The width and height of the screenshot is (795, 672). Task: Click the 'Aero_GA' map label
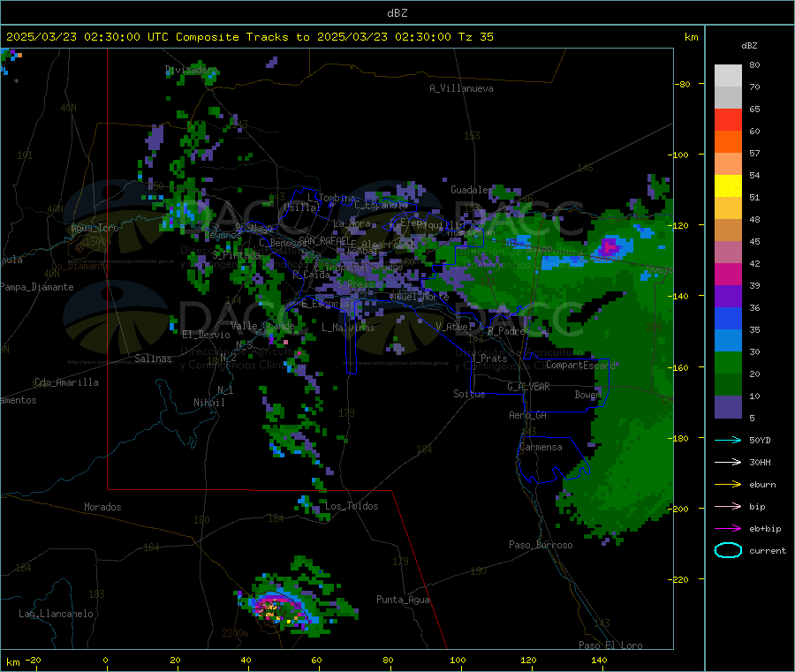[528, 415]
